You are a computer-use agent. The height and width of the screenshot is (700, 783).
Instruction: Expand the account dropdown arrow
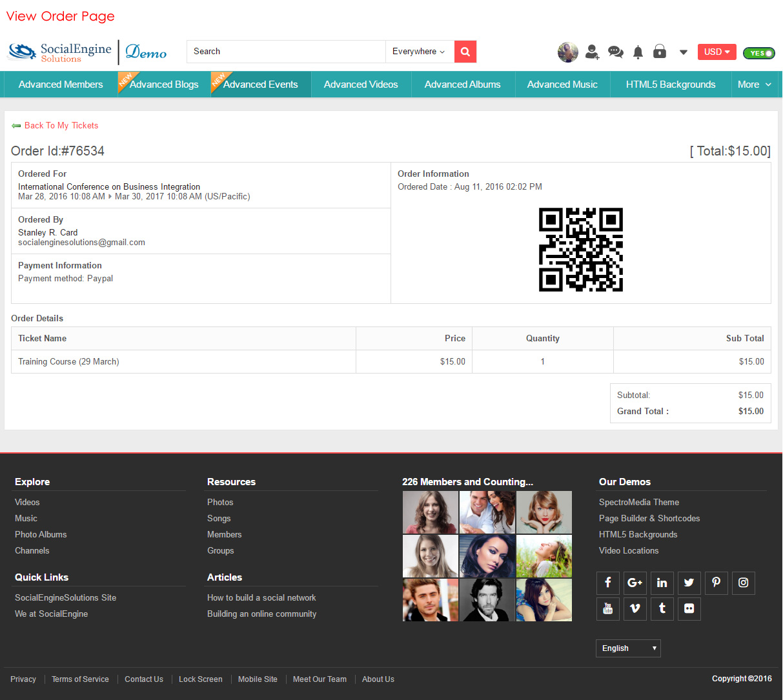coord(683,52)
